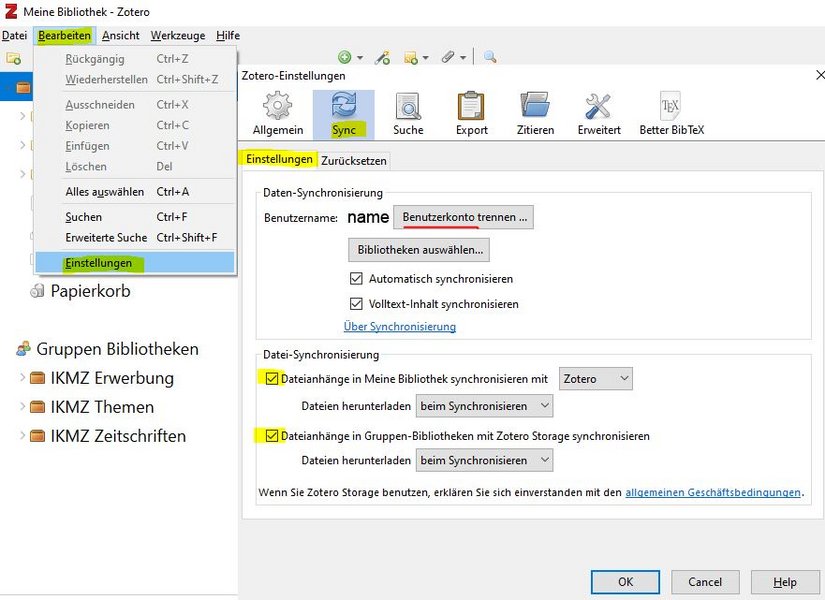This screenshot has width=825, height=600.
Task: Click the magnifier advanced search icon
Action: [490, 57]
